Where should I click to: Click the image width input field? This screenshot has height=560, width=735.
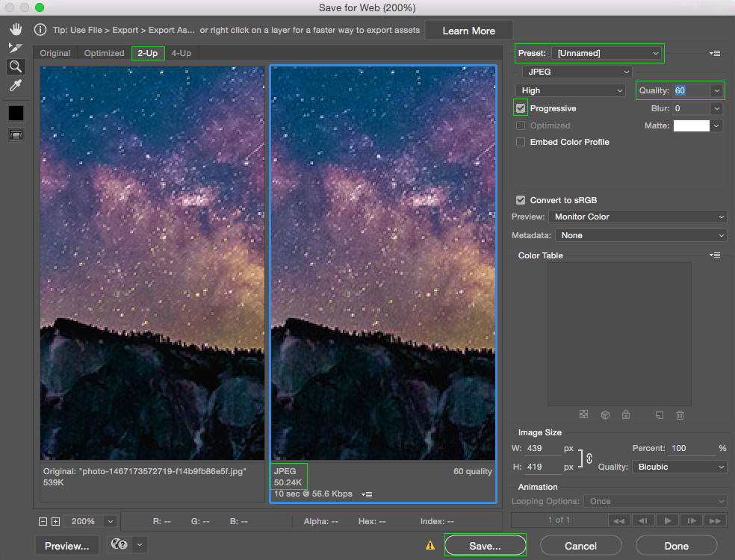542,449
